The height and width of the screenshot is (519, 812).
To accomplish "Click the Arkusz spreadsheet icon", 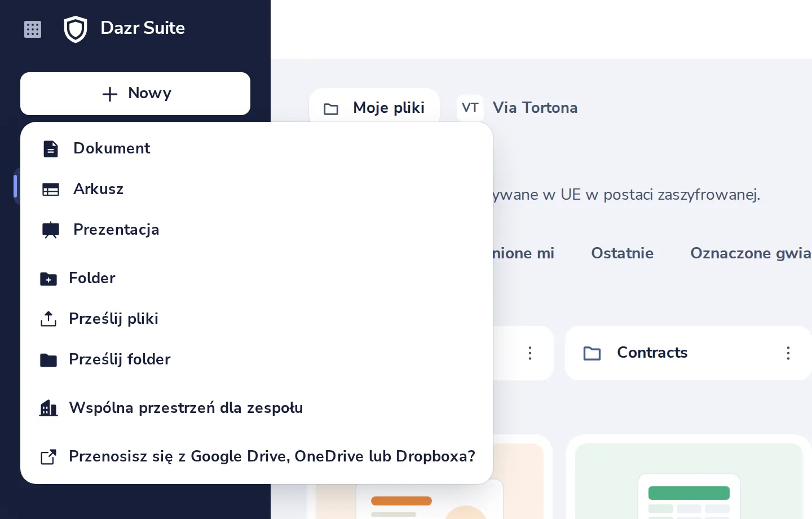I will (x=51, y=190).
